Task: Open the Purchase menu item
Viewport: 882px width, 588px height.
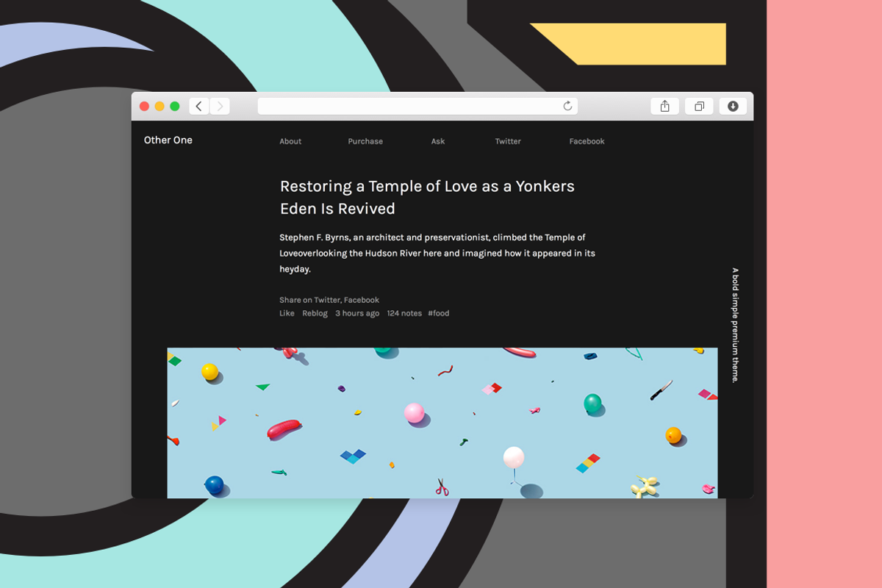Action: tap(365, 141)
